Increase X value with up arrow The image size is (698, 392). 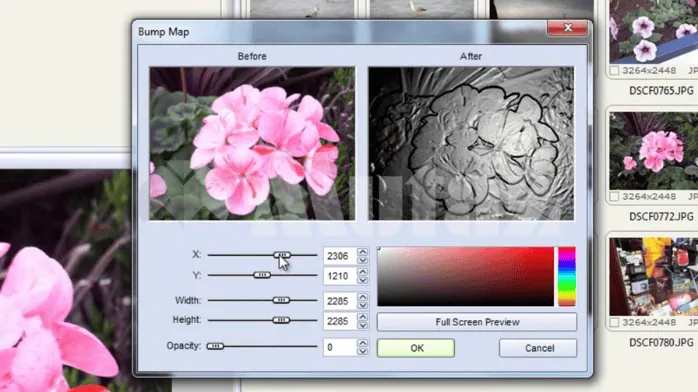(362, 251)
